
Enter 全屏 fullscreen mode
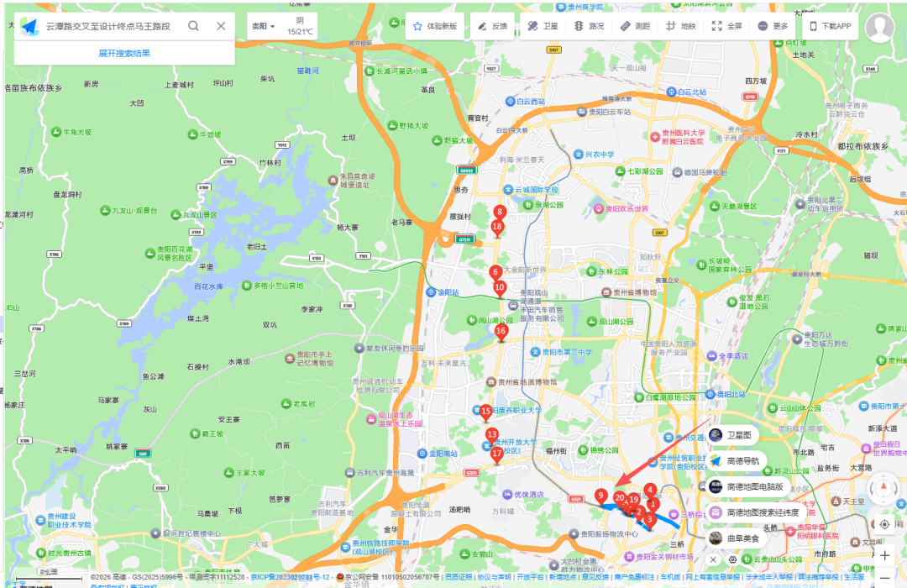pos(726,26)
